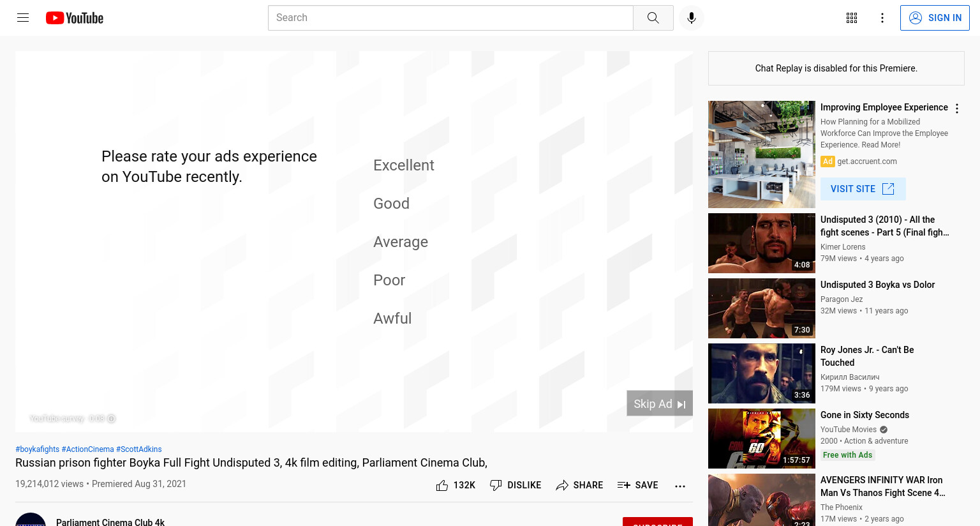The image size is (980, 526).
Task: Rate the ads experience as Excellent
Action: click(x=403, y=165)
